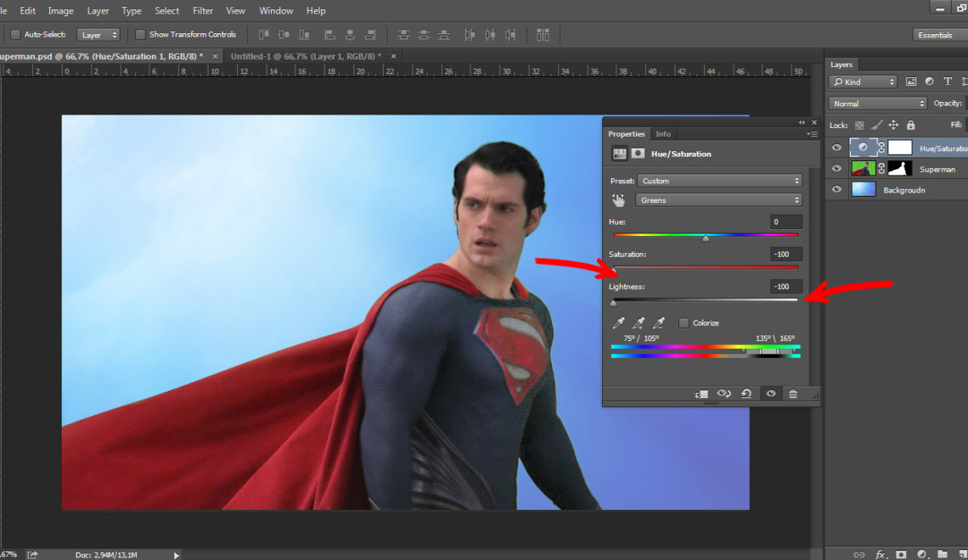968x560 pixels.
Task: Enable Show Transform Controls checkbox
Action: [x=140, y=35]
